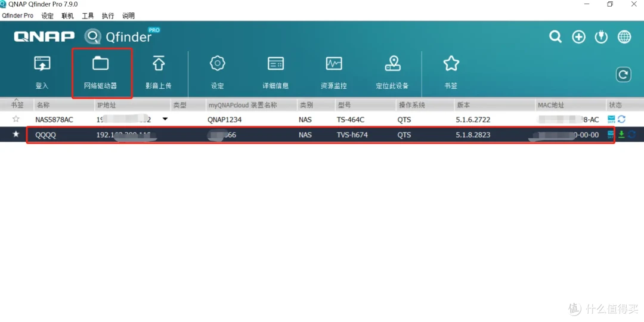Sort by 操作系统 column header
Image resolution: width=644 pixels, height=322 pixels.
425,105
